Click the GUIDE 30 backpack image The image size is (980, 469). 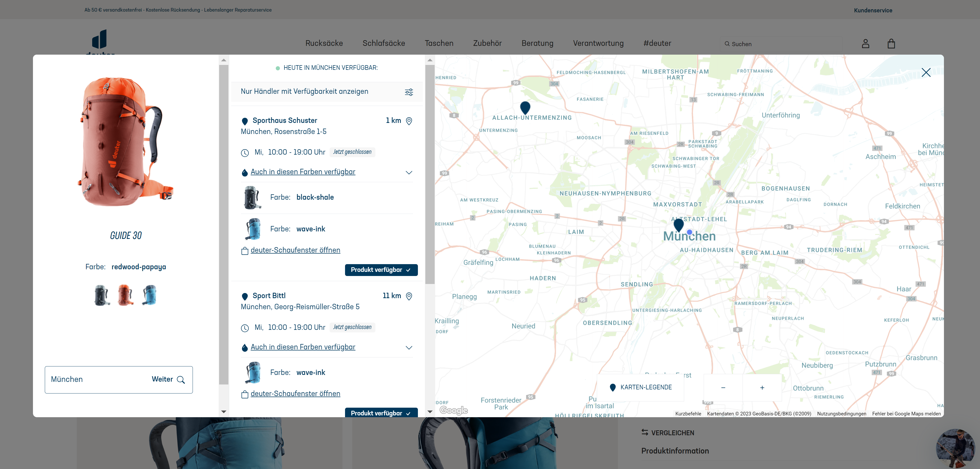pyautogui.click(x=126, y=142)
